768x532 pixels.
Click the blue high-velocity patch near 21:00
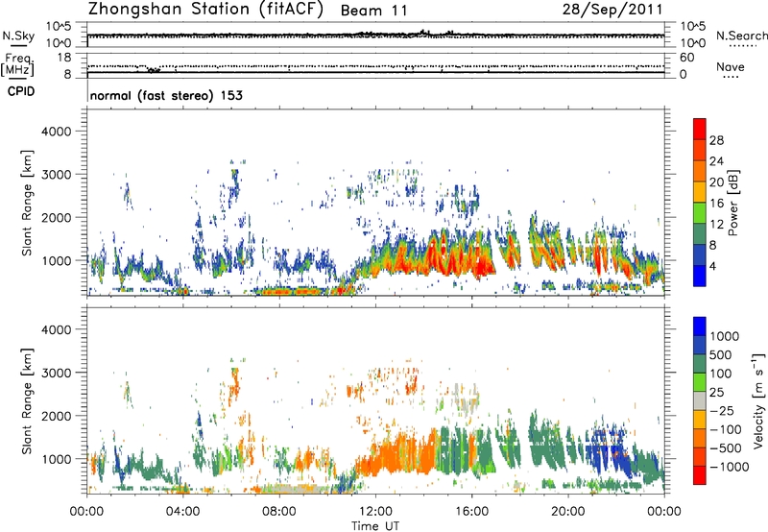click(608, 449)
